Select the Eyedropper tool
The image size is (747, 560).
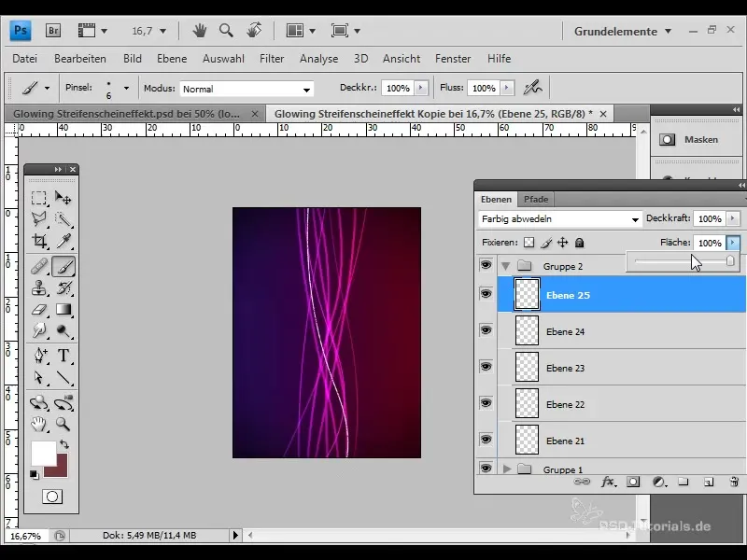(x=63, y=241)
